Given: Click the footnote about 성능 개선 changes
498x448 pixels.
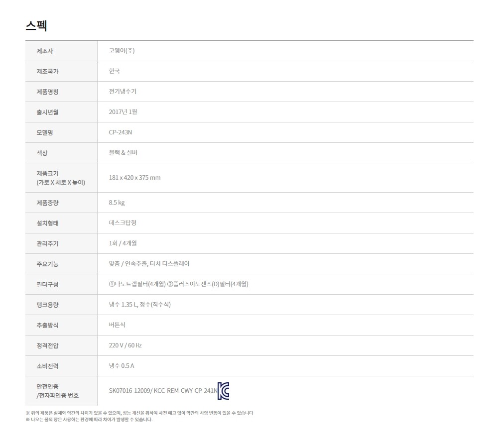Looking at the screenshot, I should (139, 413).
